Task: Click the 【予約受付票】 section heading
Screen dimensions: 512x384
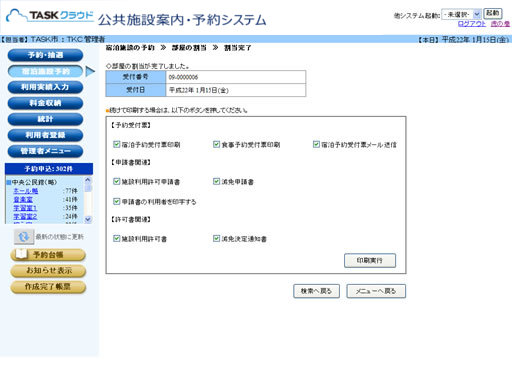Action: click(131, 125)
